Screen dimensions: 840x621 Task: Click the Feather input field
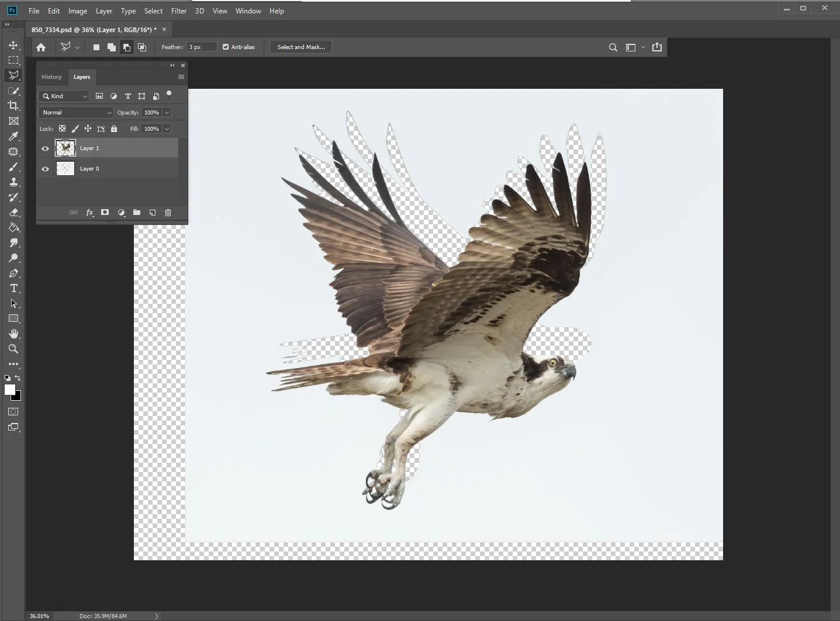[201, 47]
